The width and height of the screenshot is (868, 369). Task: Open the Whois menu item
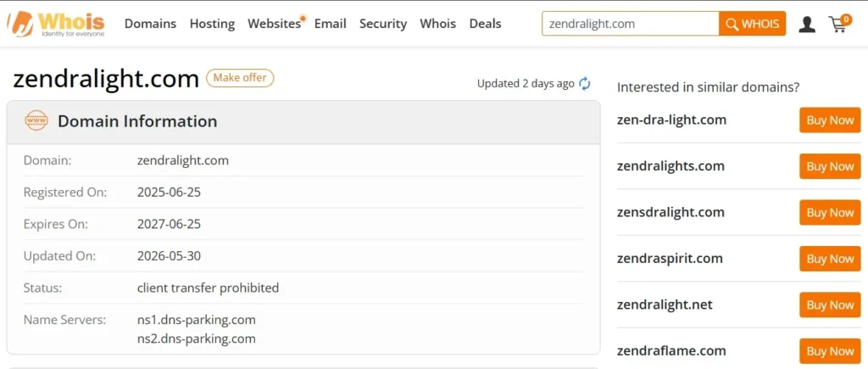438,24
